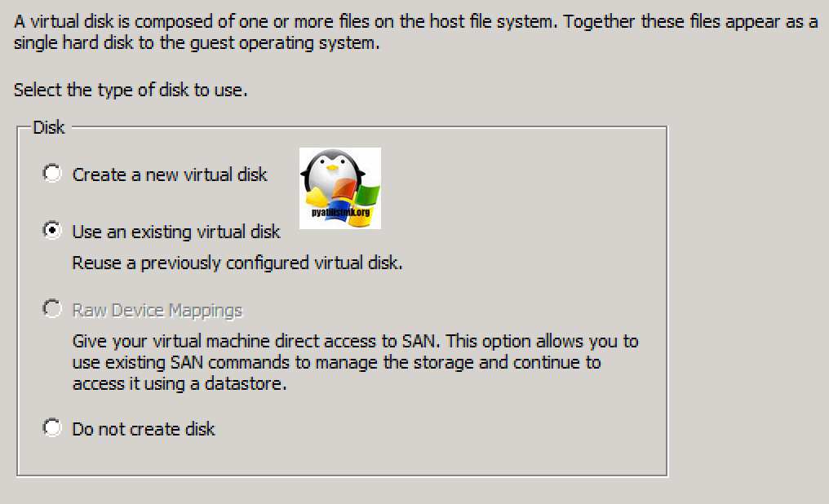This screenshot has height=504, width=829.
Task: Click the penguin logo image
Action: click(x=339, y=188)
